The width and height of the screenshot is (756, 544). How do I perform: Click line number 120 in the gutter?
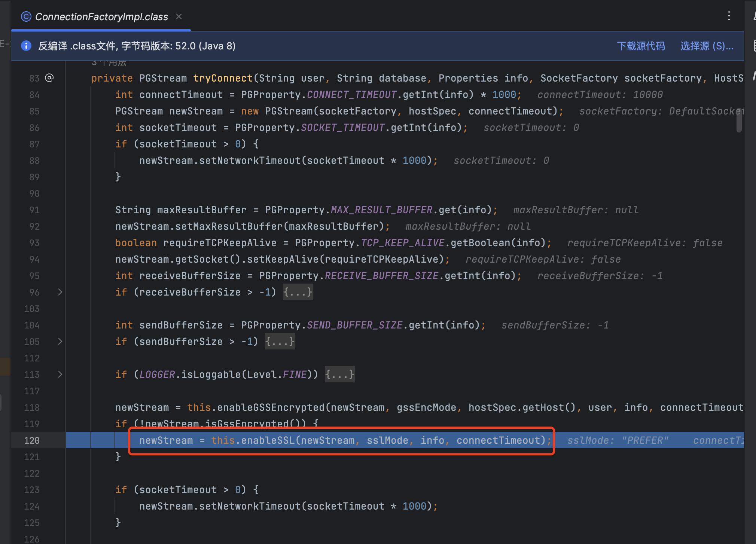(x=32, y=440)
